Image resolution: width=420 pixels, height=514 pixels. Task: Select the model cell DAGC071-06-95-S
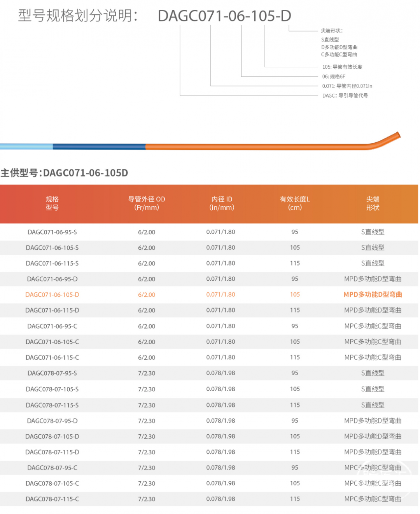pyautogui.click(x=52, y=232)
